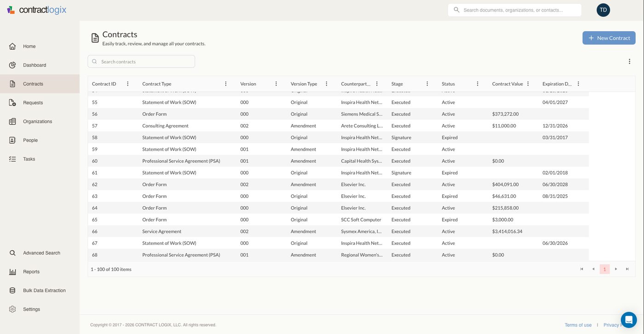This screenshot has height=334, width=644.
Task: Open Stage column menu
Action: point(427,84)
